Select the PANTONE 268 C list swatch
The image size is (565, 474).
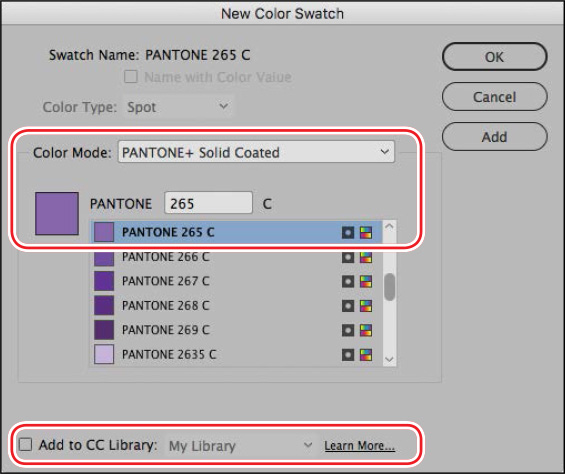click(104, 305)
